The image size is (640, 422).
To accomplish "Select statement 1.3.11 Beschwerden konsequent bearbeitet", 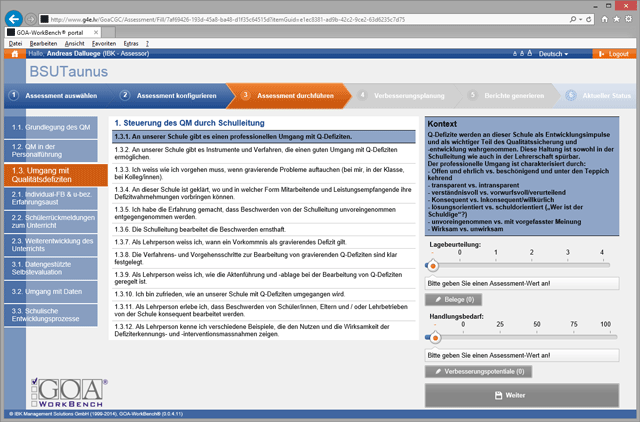I will pos(264,311).
